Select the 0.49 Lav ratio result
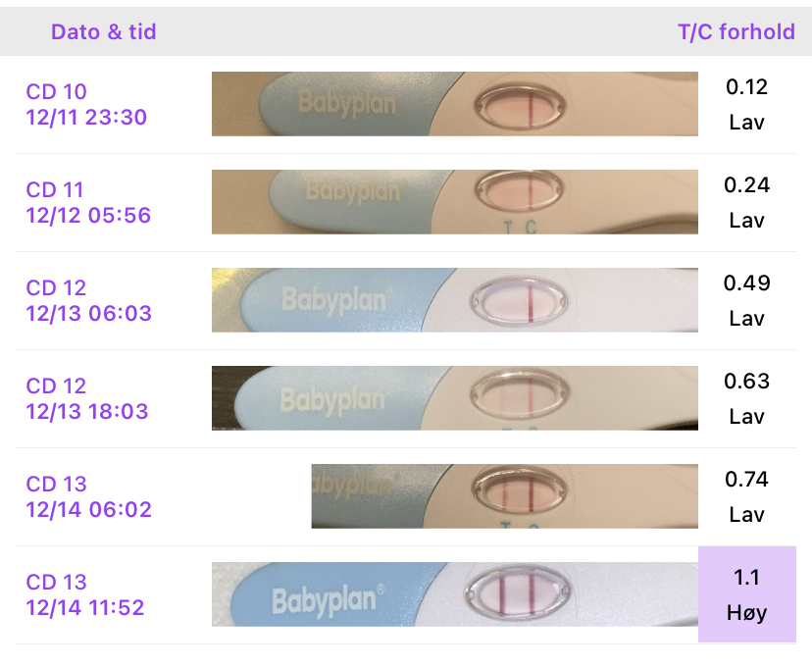The width and height of the screenshot is (812, 668). [746, 300]
